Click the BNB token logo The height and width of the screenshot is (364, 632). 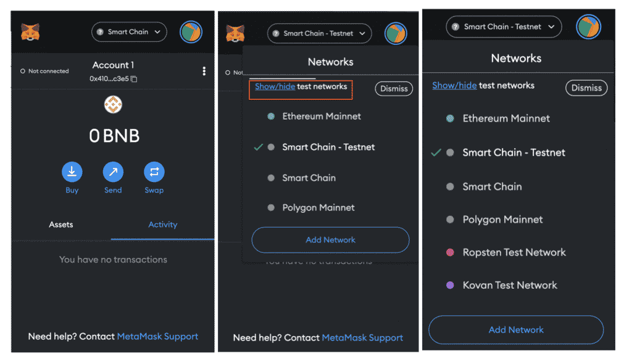tap(113, 105)
